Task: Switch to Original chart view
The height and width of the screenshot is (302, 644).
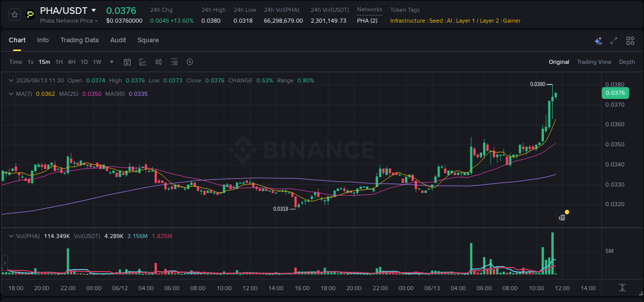Action: pyautogui.click(x=559, y=62)
